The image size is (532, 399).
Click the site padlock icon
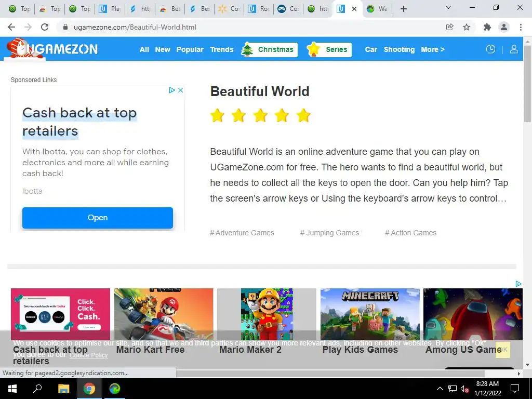pos(65,27)
